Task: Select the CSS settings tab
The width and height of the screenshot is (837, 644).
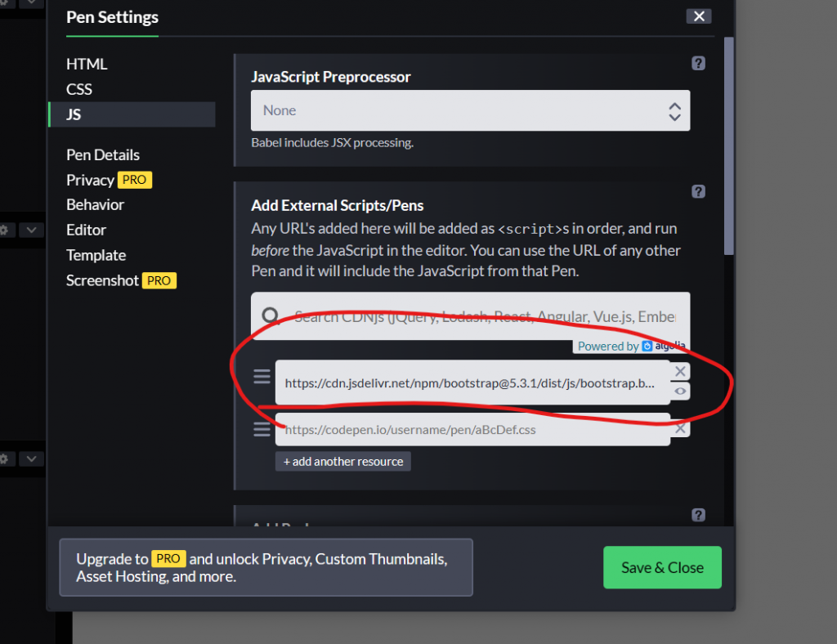Action: click(x=79, y=89)
